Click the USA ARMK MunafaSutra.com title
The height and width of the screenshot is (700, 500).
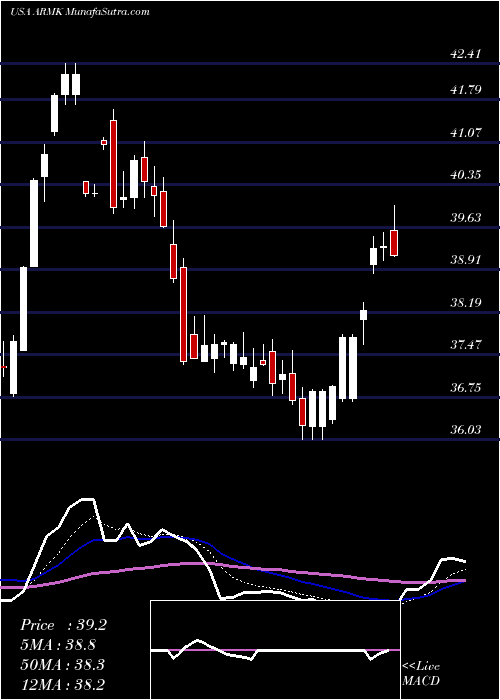(x=79, y=12)
